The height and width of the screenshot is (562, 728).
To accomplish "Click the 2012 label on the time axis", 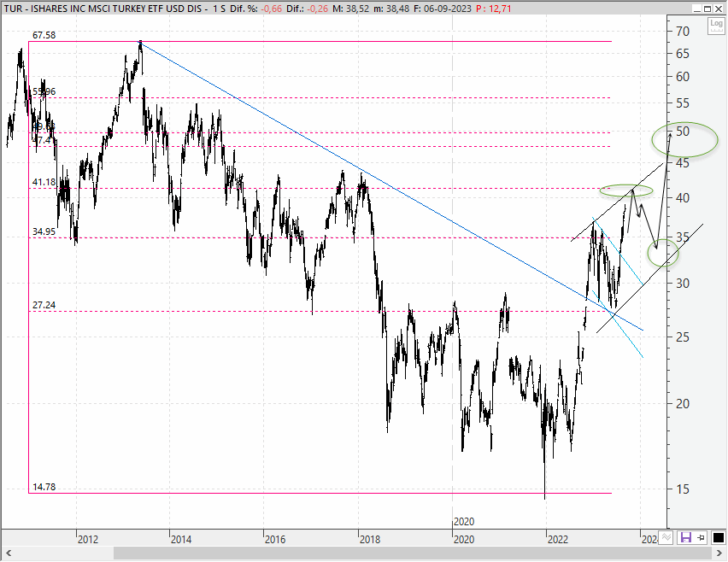I will (x=88, y=539).
